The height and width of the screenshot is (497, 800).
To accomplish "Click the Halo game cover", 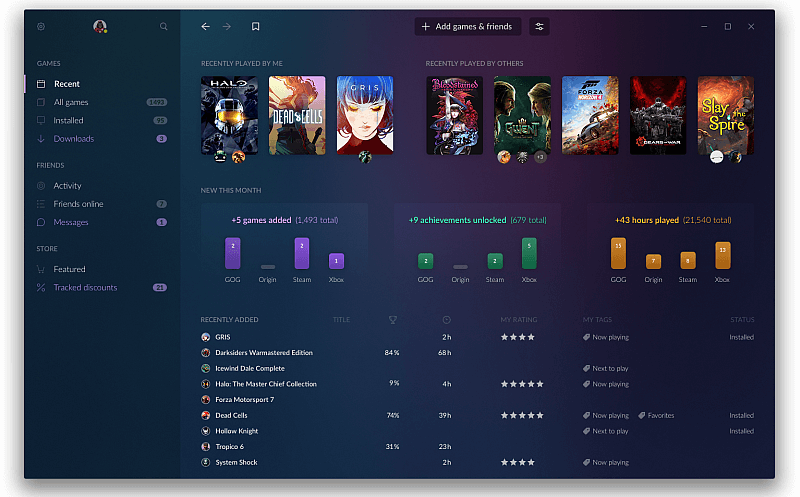I will (x=229, y=115).
